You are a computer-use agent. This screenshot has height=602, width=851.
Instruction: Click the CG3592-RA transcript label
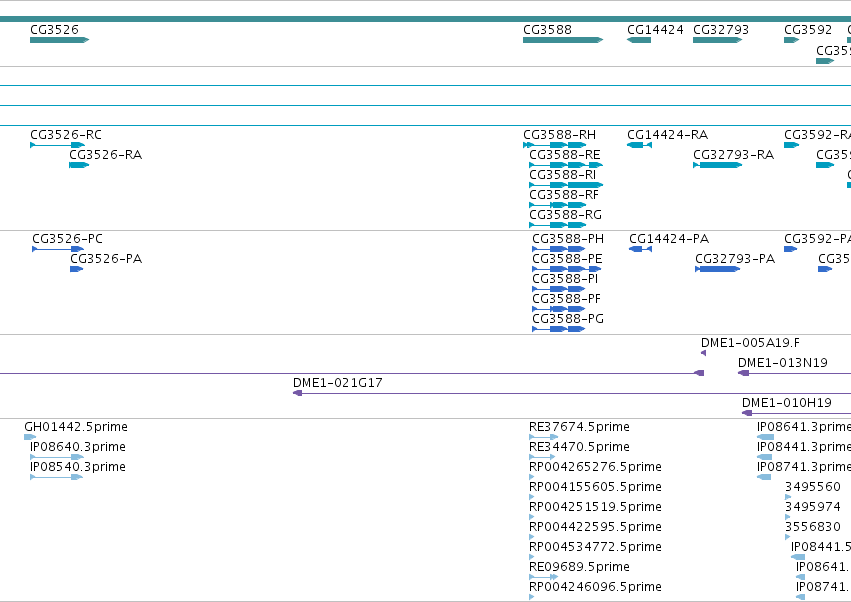(817, 135)
